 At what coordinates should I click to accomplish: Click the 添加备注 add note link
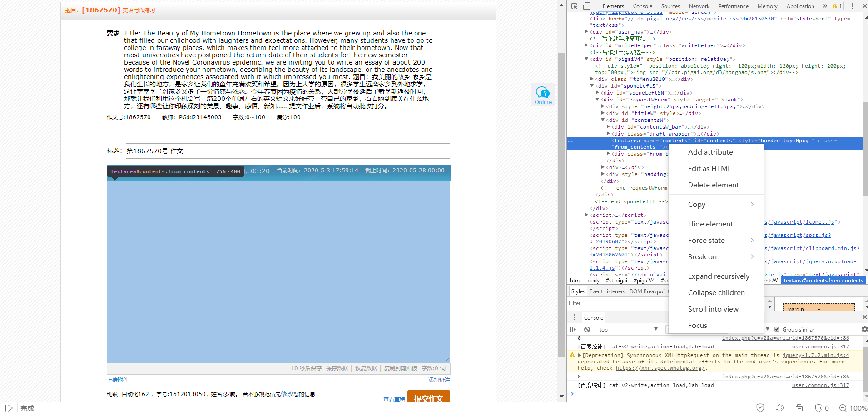point(439,380)
